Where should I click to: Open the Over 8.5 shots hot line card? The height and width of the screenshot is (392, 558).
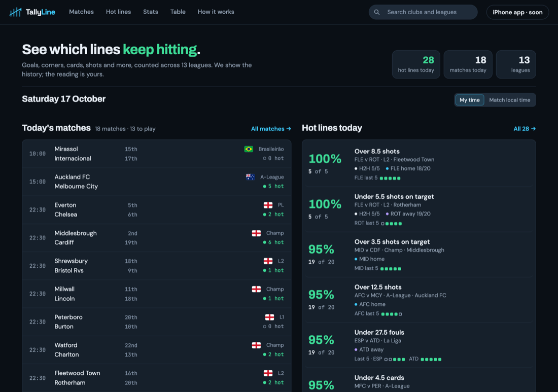pos(419,164)
